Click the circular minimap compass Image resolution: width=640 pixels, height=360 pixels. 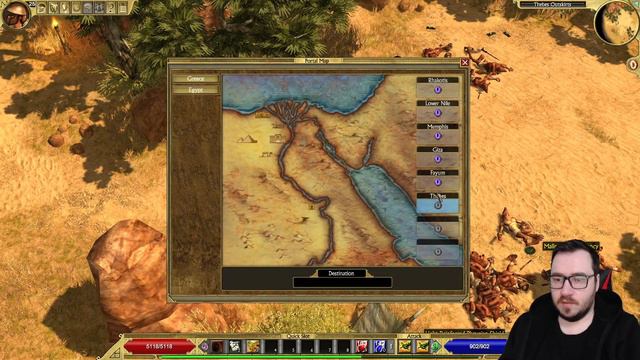(616, 22)
